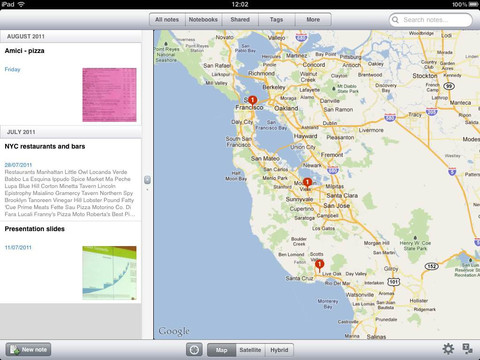This screenshot has width=480, height=360.
Task: Switch to the All notes tab
Action: 167,20
